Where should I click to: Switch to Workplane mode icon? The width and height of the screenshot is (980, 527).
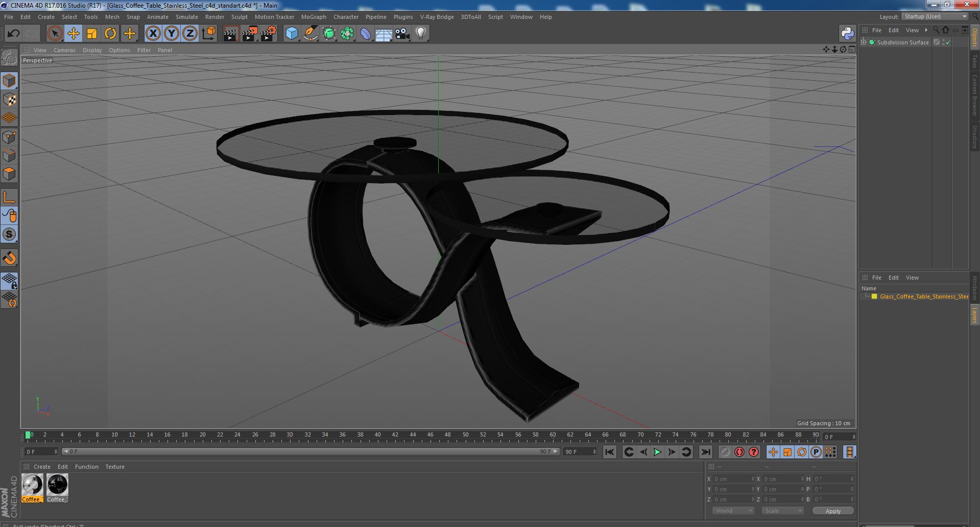[x=9, y=118]
